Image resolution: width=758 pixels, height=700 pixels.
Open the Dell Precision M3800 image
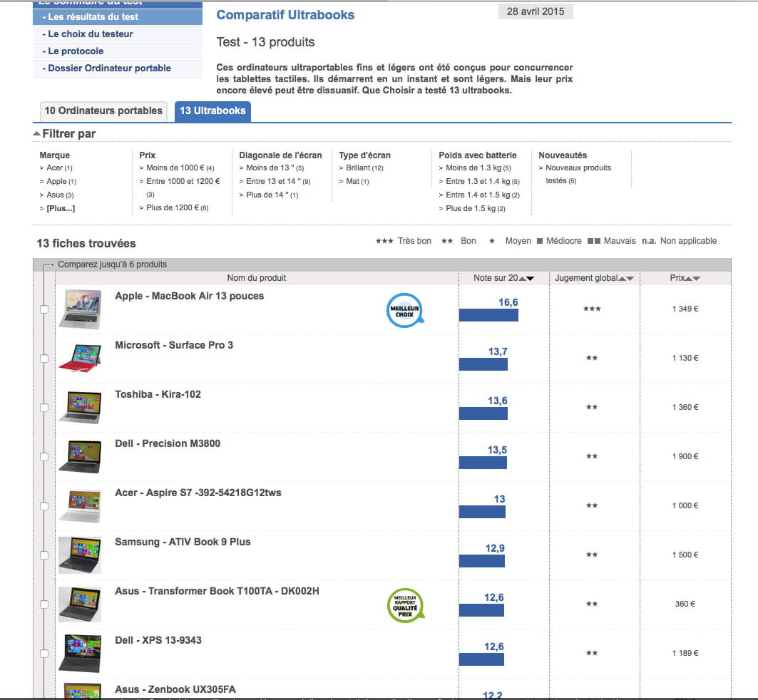coord(81,456)
